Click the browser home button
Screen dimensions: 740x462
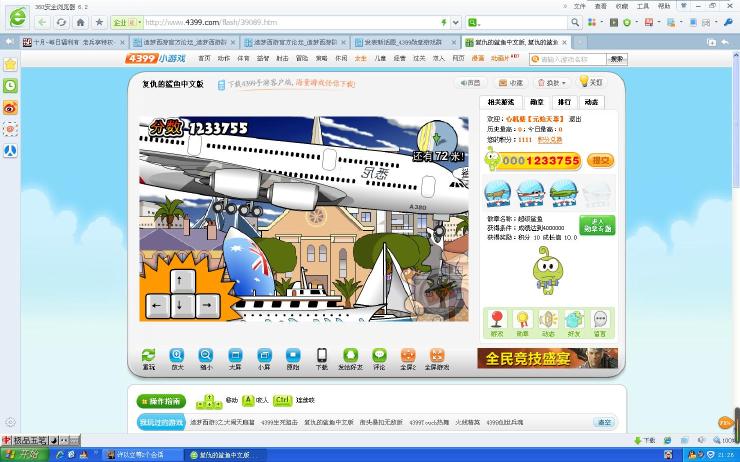(81, 22)
